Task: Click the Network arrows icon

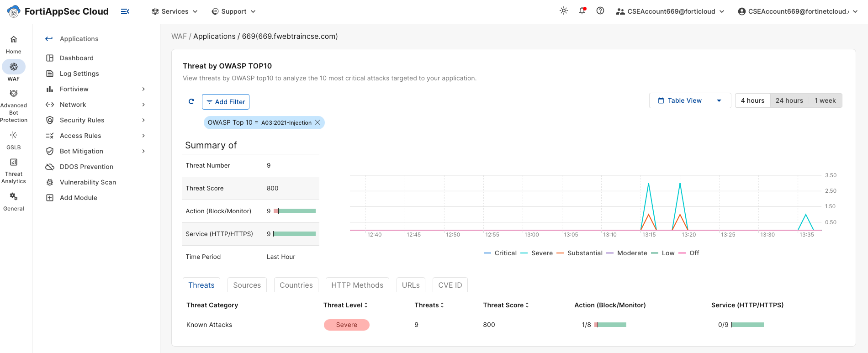Action: pos(50,105)
